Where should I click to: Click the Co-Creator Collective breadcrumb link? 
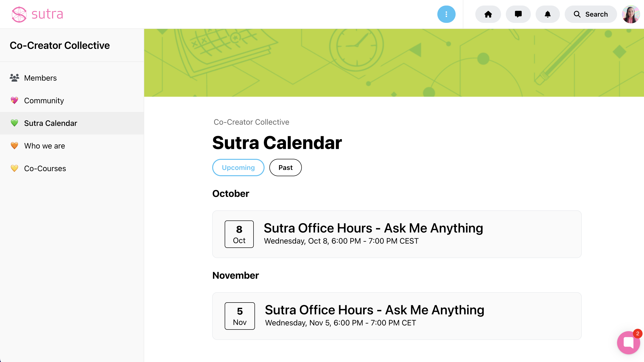251,122
